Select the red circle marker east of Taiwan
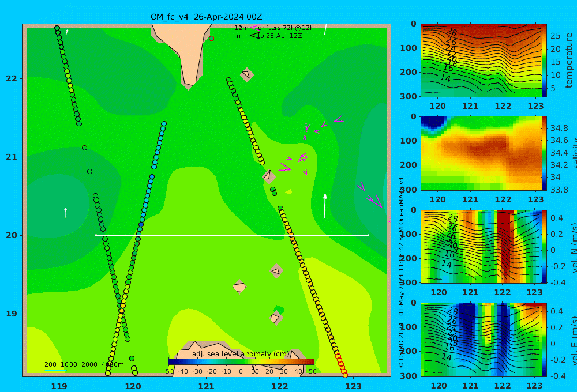This screenshot has height=392, width=577. pos(211,38)
